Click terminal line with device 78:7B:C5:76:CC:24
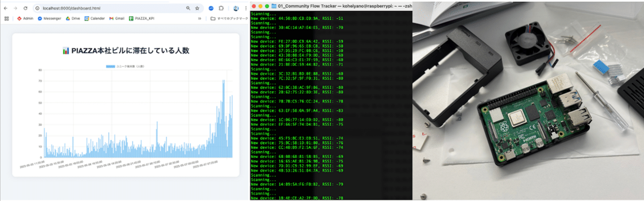This screenshot has width=644, height=201. click(297, 102)
